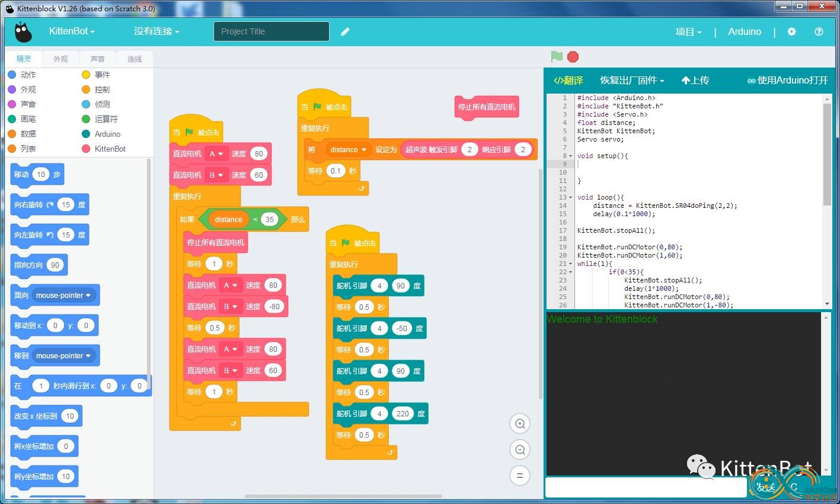Collapse the void loop() code fold arrow
This screenshot has height=504, width=840.
click(571, 197)
